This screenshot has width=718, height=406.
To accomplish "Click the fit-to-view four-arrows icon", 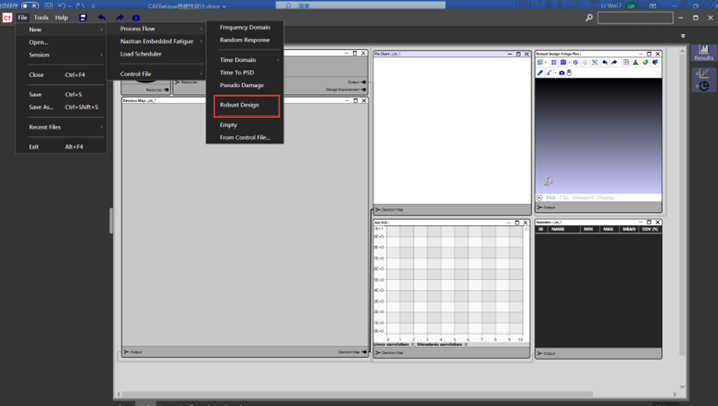I will click(554, 62).
